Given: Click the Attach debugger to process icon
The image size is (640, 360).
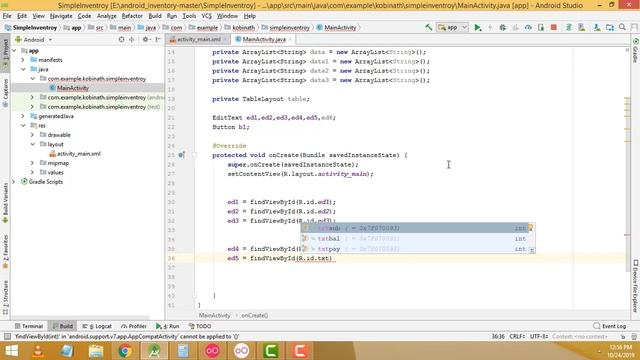Looking at the screenshot, I should coord(541,27).
